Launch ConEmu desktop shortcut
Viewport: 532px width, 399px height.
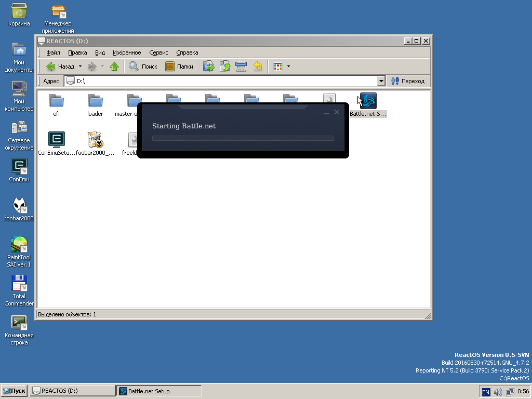19,170
